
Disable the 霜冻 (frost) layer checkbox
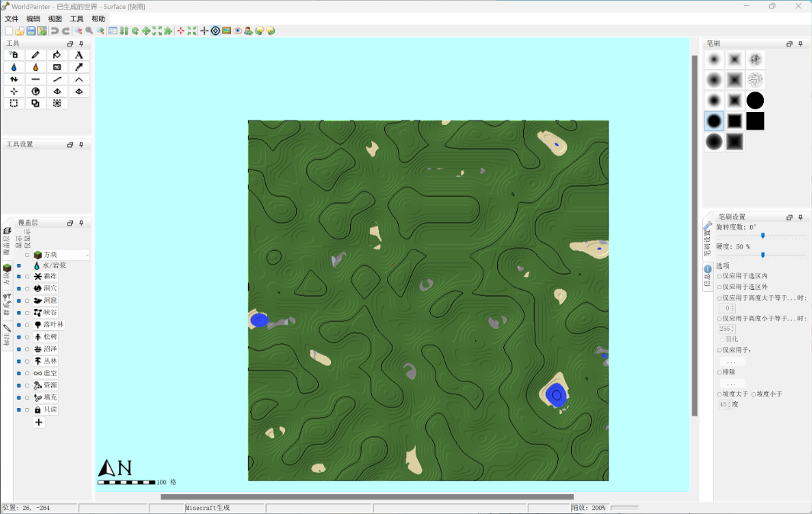18,278
